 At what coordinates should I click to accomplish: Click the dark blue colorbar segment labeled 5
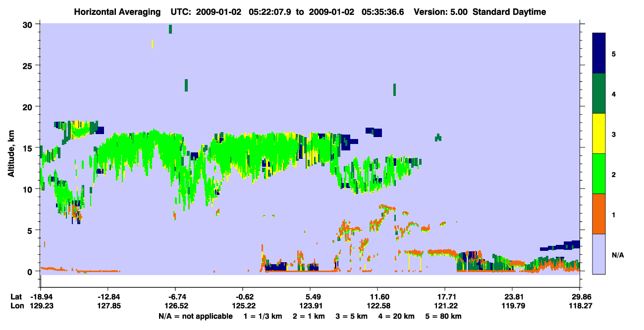point(599,53)
